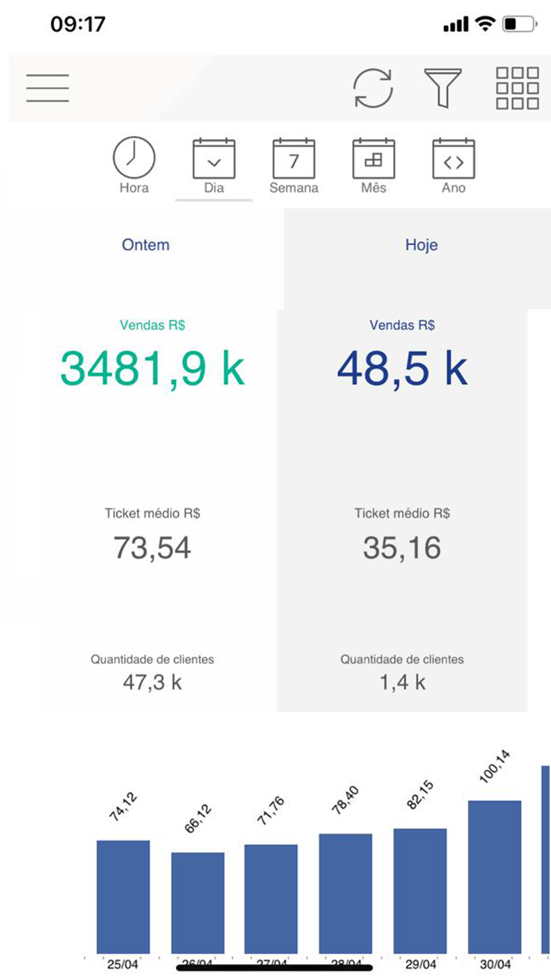The width and height of the screenshot is (551, 980).
Task: Select the Mês calendar icon
Action: (x=374, y=159)
